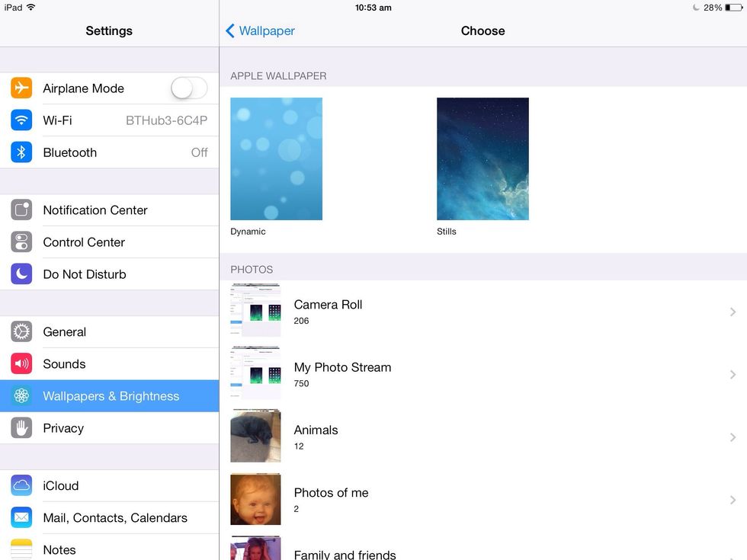The image size is (747, 560).
Task: Open General settings gear icon
Action: (21, 332)
